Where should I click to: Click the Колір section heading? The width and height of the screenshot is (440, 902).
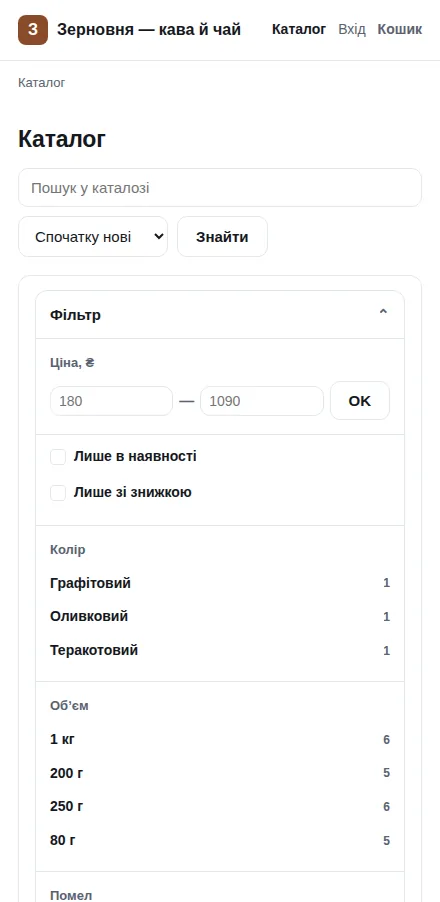pyautogui.click(x=68, y=550)
